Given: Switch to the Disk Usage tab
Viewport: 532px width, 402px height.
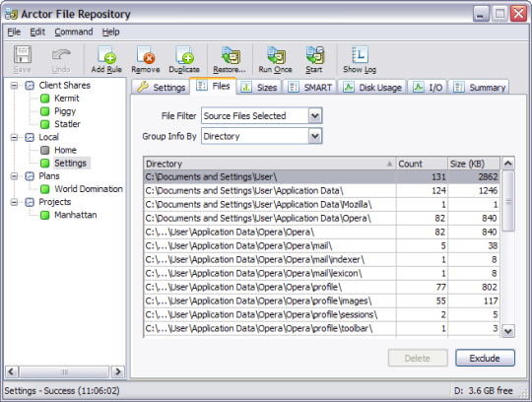Looking at the screenshot, I should tap(372, 87).
